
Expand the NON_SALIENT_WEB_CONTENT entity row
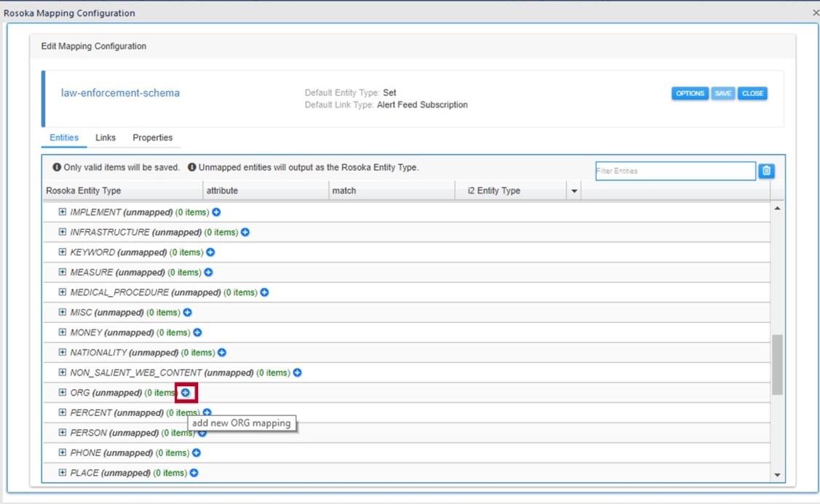point(62,372)
